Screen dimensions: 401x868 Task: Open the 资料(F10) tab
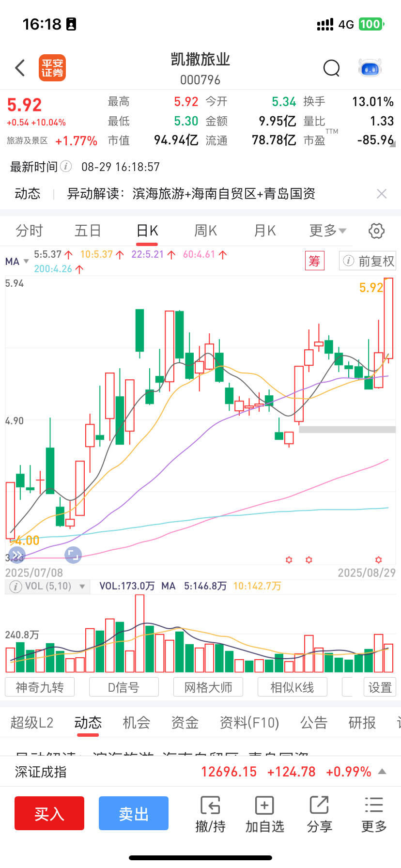point(249,723)
